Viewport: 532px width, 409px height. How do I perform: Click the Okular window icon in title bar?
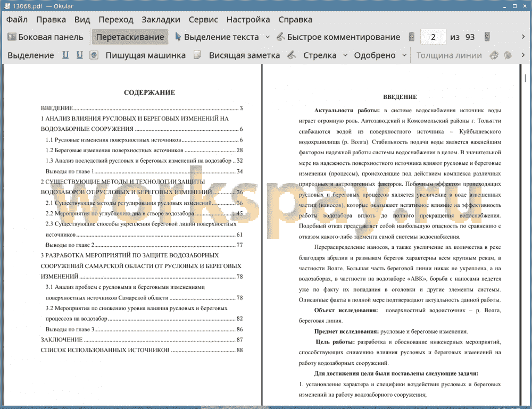pyautogui.click(x=7, y=6)
